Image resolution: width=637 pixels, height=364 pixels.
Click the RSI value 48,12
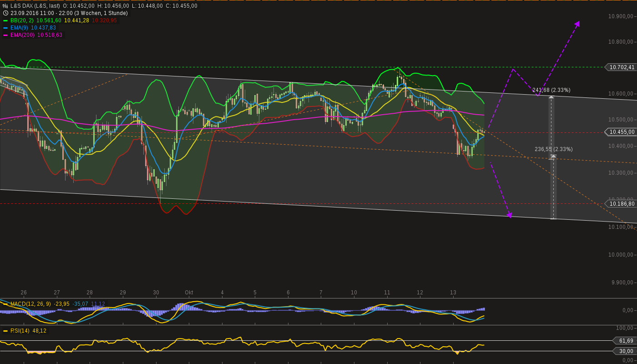(39, 331)
